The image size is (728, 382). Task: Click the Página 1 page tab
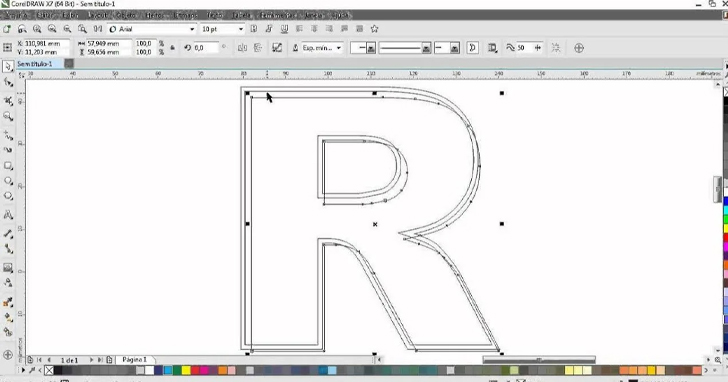(x=134, y=360)
